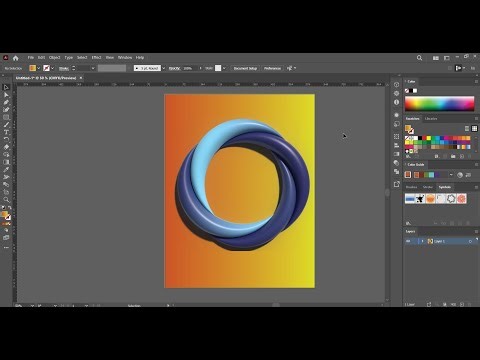
Task: Open the Color panel options menu
Action: pos(476,81)
